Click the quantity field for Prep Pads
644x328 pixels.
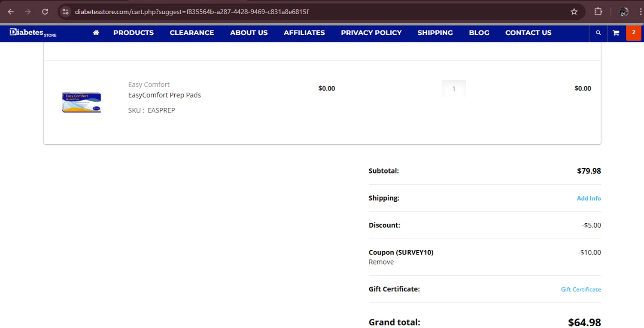454,89
